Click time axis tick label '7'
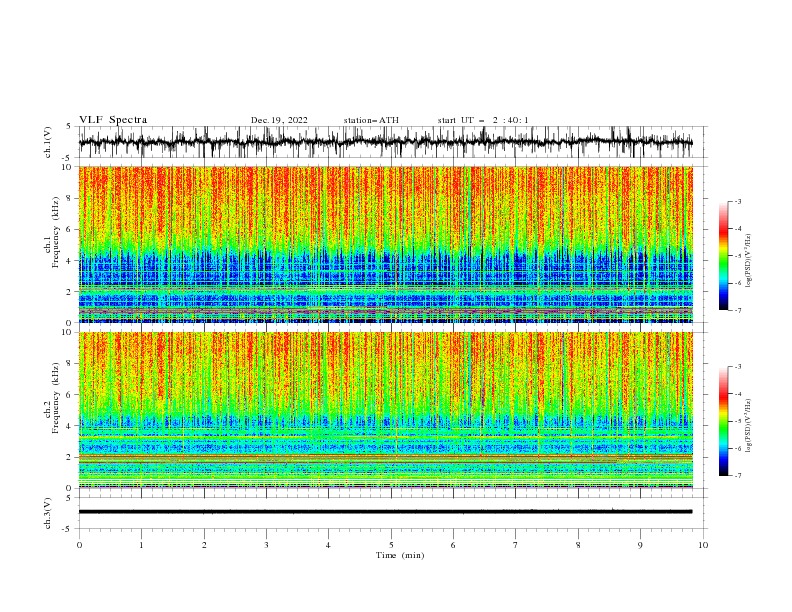This screenshot has height=612, width=792. pyautogui.click(x=516, y=545)
